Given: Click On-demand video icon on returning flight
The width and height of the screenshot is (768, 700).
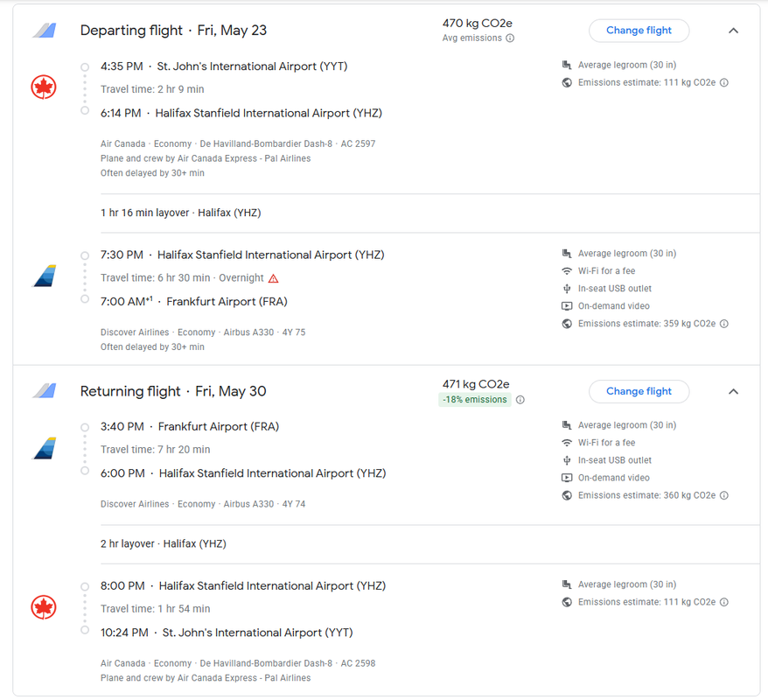Looking at the screenshot, I should click(567, 478).
